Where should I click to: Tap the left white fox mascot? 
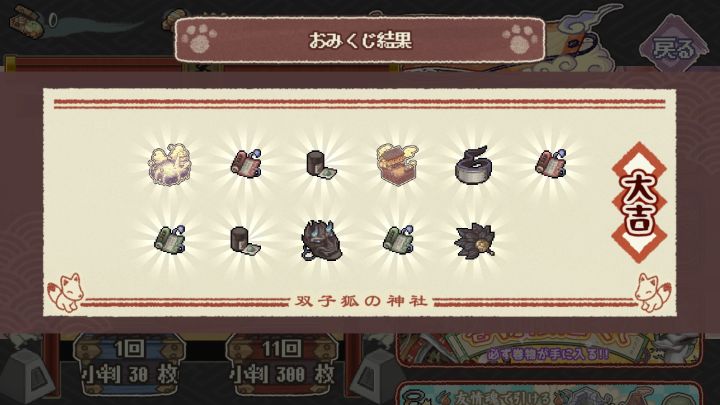(x=66, y=292)
